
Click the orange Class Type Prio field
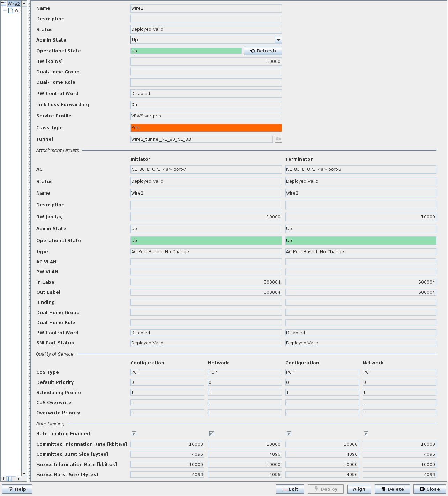pos(206,128)
